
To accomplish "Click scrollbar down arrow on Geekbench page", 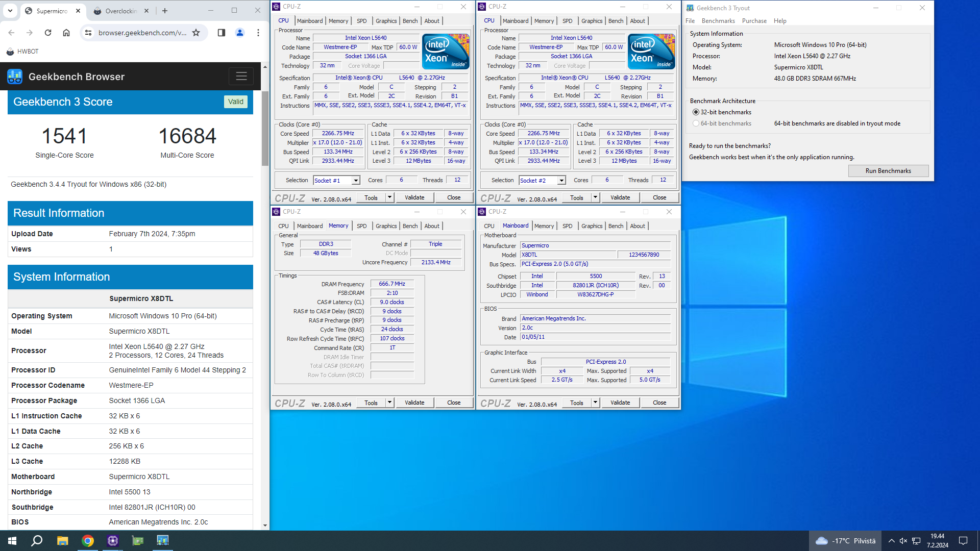I will (265, 525).
